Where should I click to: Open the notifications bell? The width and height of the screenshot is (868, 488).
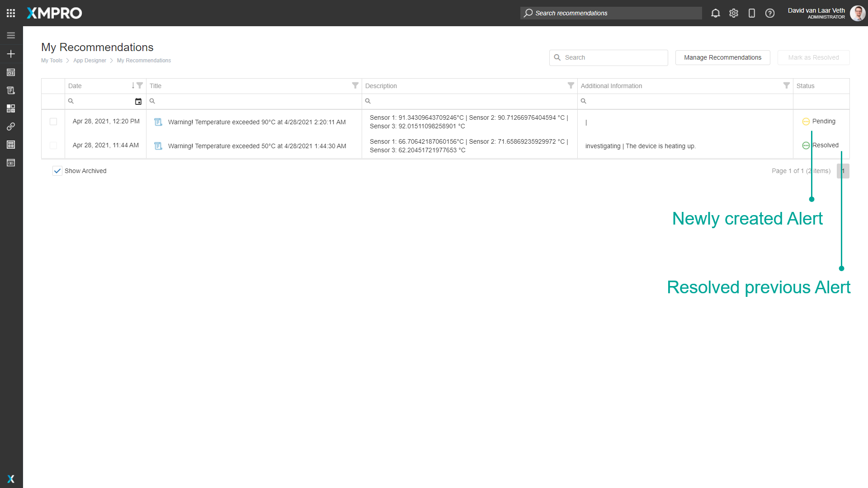tap(716, 13)
